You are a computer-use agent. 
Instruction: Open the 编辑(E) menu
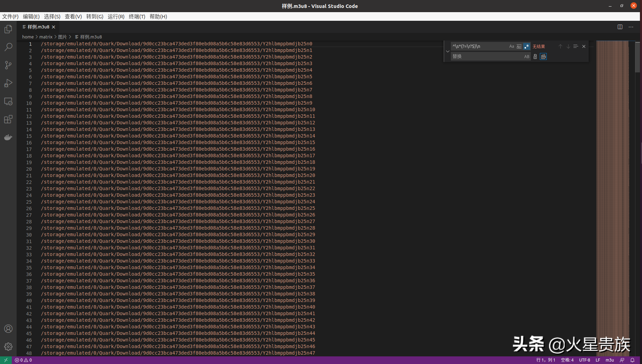(31, 17)
